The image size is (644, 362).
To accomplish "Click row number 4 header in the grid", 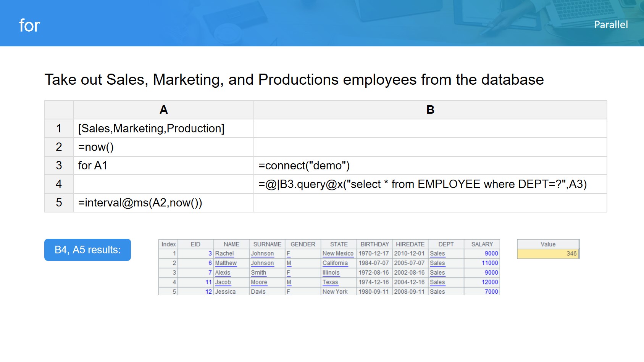I will click(x=59, y=184).
